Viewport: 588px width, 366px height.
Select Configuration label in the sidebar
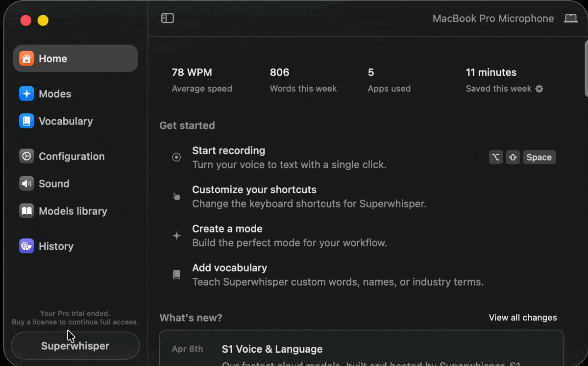click(72, 157)
